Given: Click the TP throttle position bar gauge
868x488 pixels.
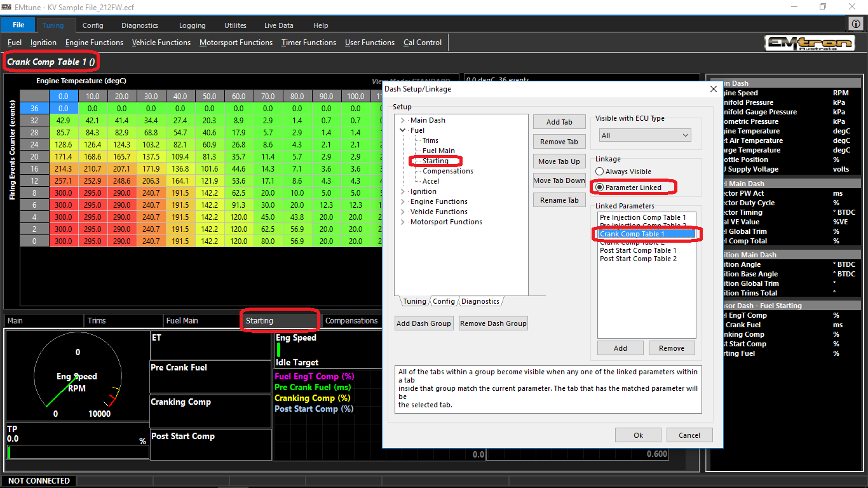Looking at the screenshot, I should click(78, 452).
